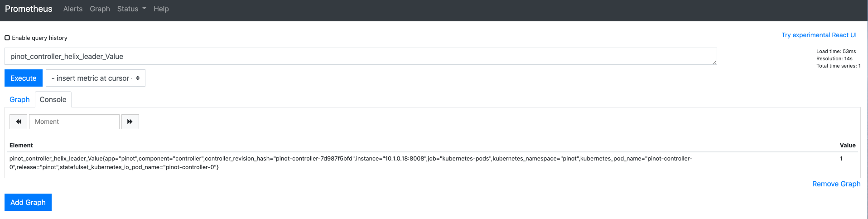Click the pinot_controller_helix_leader_Value result row
The width and height of the screenshot is (868, 219).
coord(350,163)
